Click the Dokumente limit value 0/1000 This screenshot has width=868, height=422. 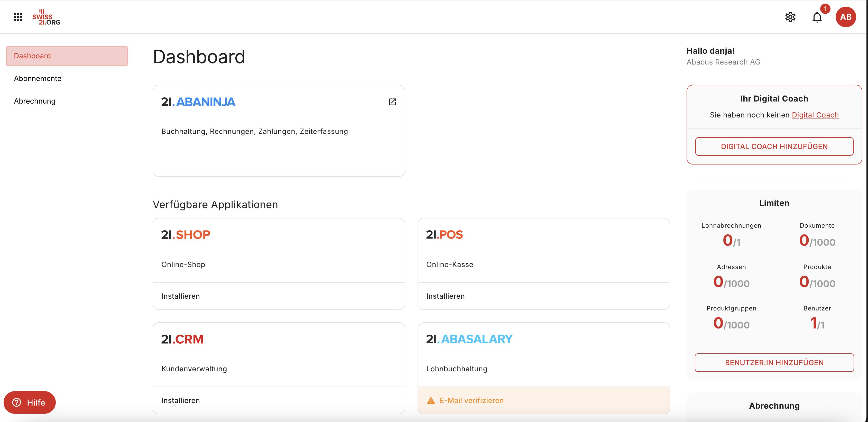[817, 241]
